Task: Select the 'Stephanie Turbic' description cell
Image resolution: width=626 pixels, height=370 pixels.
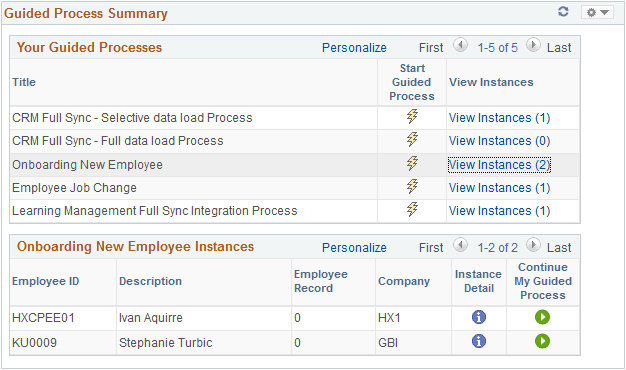Action: [166, 343]
